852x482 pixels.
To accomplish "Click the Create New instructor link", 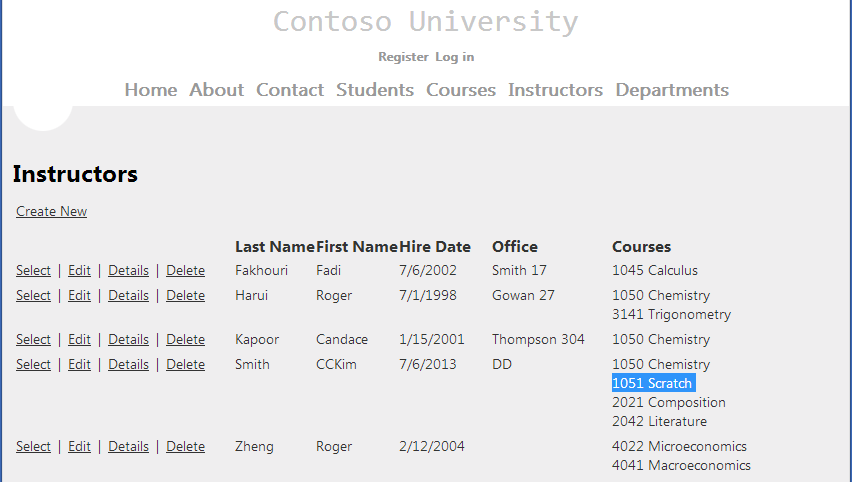I will [x=51, y=212].
